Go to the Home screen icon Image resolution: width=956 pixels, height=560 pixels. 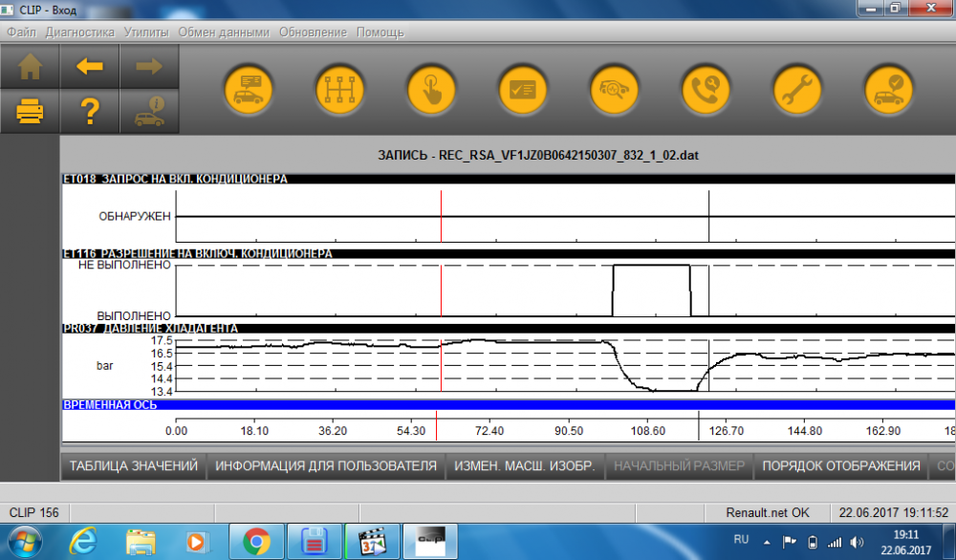click(30, 66)
